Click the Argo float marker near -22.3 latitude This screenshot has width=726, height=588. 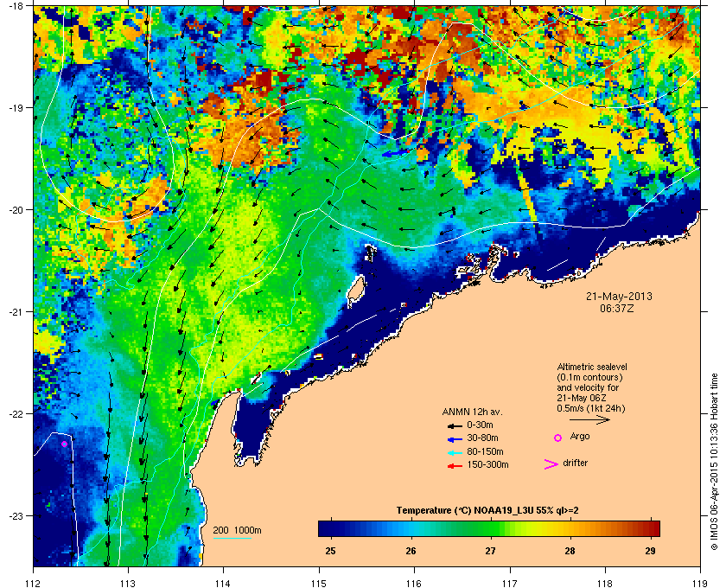coord(64,444)
